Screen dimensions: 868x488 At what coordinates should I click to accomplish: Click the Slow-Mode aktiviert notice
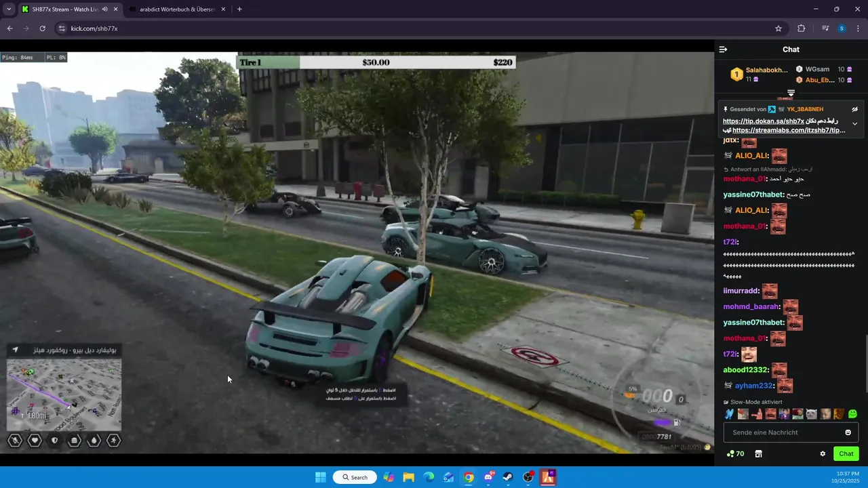(753, 402)
